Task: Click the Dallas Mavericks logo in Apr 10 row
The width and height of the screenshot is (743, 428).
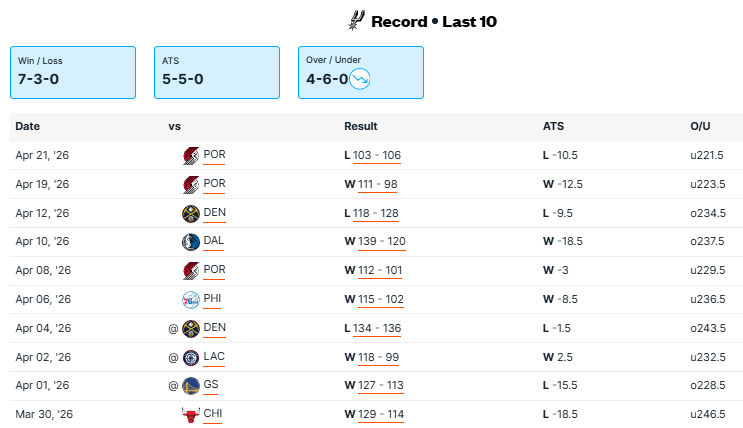Action: 191,242
